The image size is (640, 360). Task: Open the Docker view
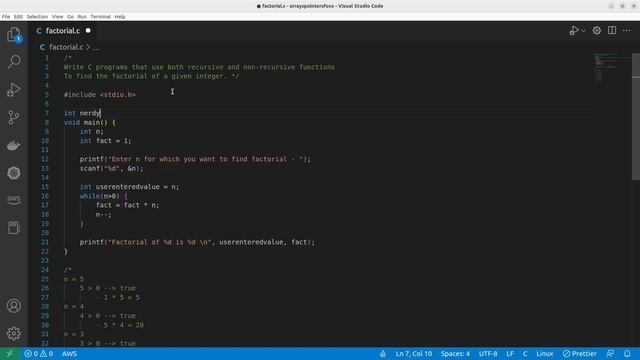coord(14,145)
